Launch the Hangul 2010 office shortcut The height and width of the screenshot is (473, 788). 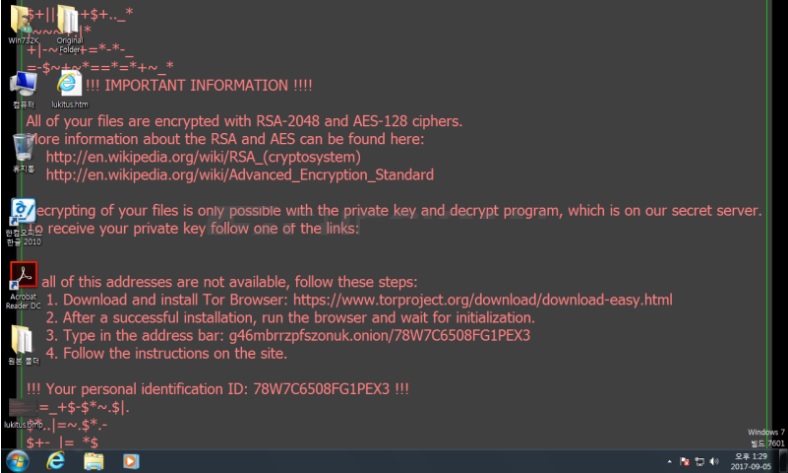(23, 221)
